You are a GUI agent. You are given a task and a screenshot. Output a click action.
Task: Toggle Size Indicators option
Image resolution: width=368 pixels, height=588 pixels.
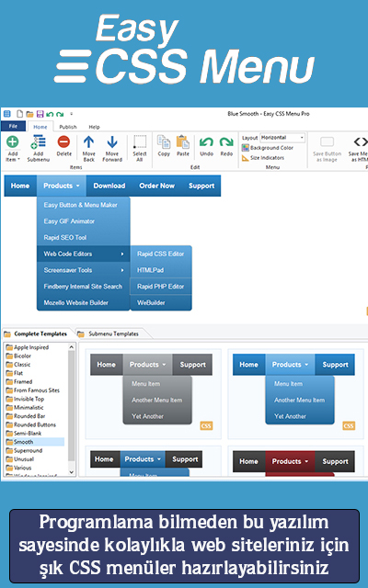pyautogui.click(x=263, y=158)
